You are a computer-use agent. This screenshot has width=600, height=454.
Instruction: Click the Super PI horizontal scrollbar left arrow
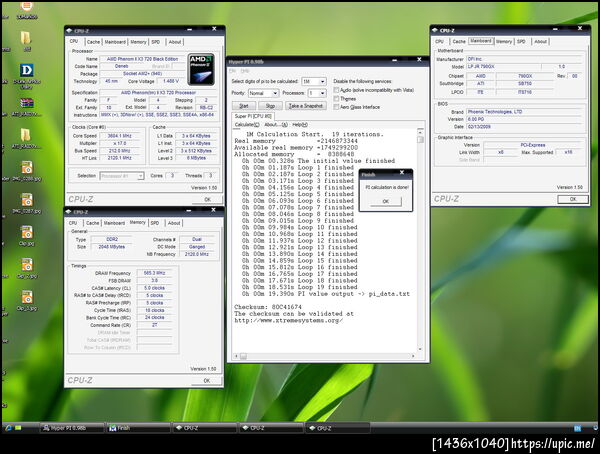click(x=236, y=356)
